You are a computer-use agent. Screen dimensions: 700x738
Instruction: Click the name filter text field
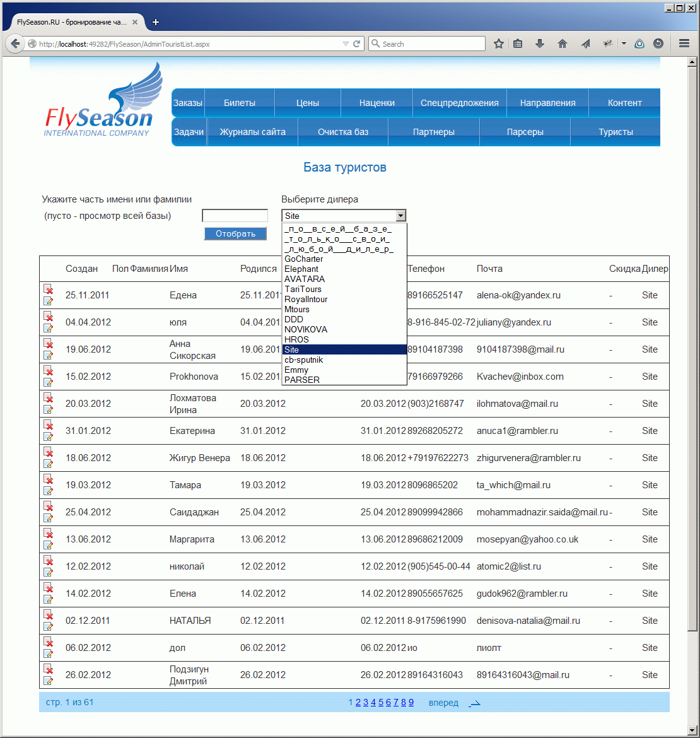pos(235,216)
